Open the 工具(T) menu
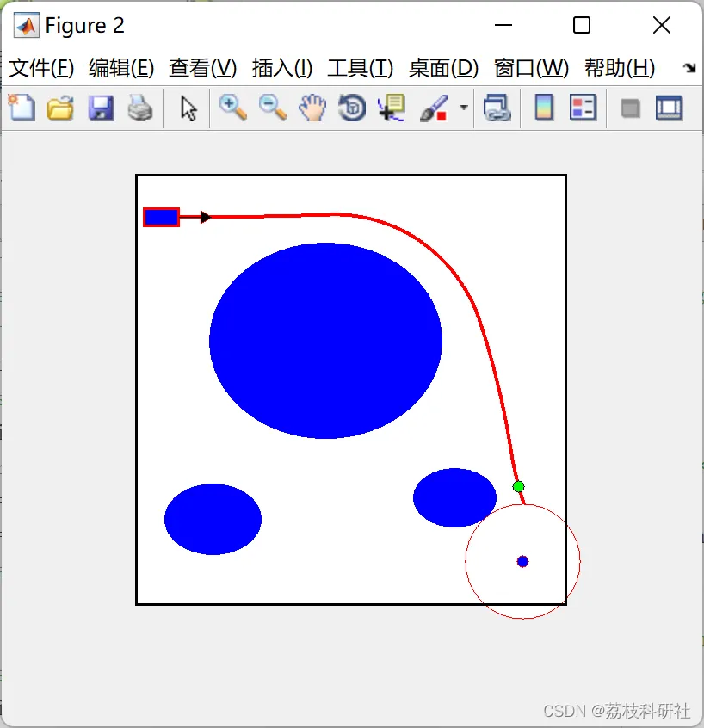The width and height of the screenshot is (704, 728). (361, 68)
